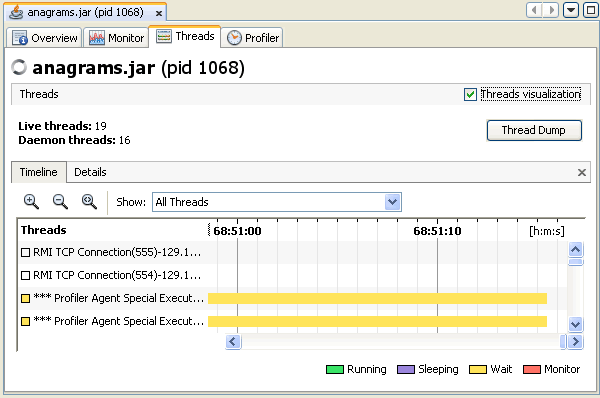
Task: Click the first Profiler Agent thread's yellow wait bar
Action: (377, 298)
